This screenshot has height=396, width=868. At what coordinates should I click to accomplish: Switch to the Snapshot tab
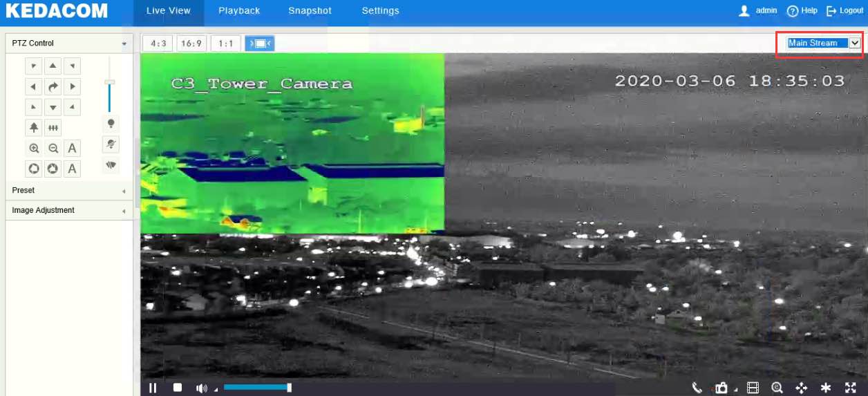click(310, 11)
